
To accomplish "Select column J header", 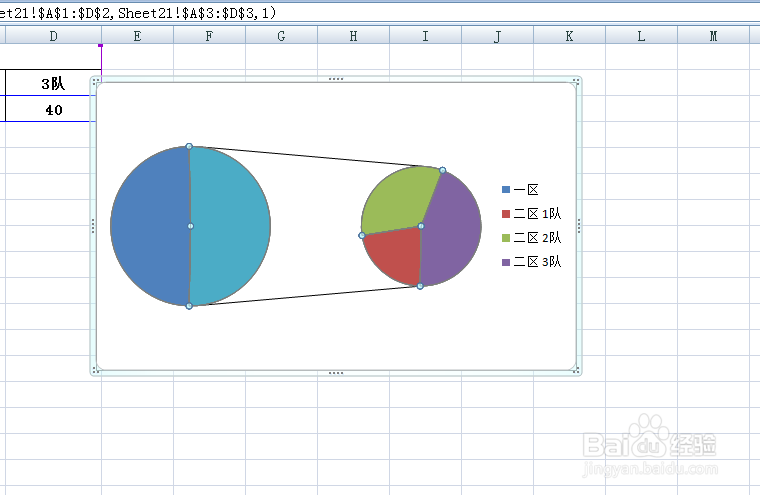I will [x=498, y=35].
